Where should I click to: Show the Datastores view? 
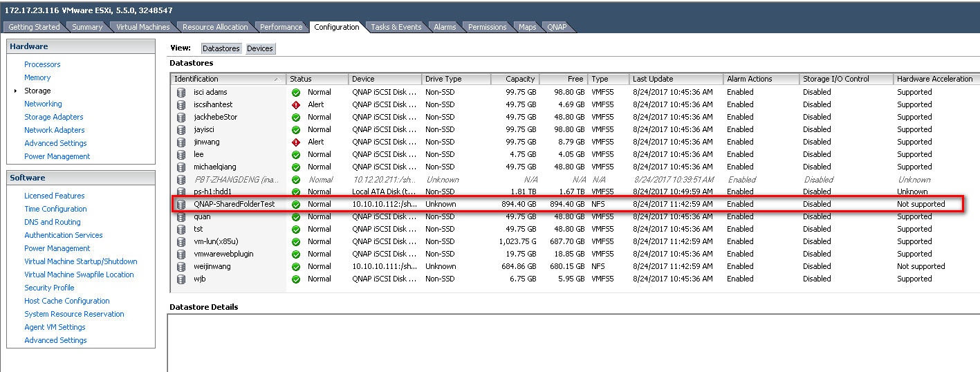[x=221, y=48]
